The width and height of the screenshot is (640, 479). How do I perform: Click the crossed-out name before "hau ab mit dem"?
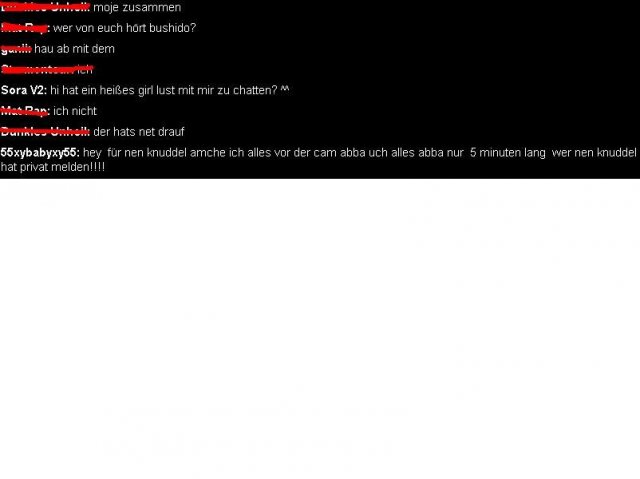(16, 49)
